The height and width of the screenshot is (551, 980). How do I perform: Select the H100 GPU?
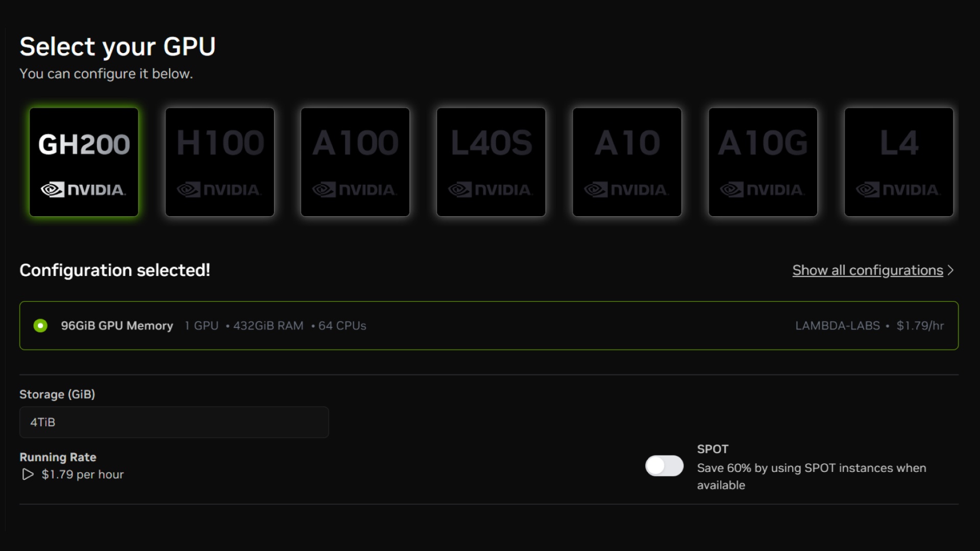pyautogui.click(x=219, y=162)
